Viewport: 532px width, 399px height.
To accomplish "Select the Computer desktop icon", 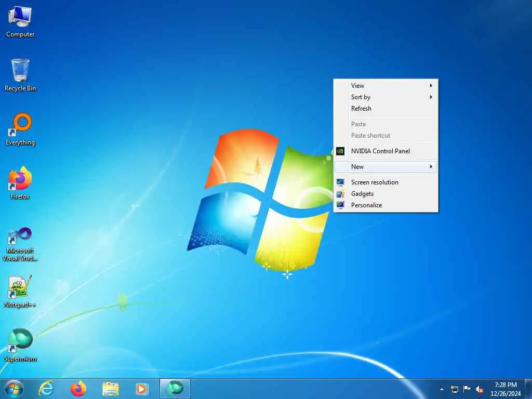I will click(20, 22).
